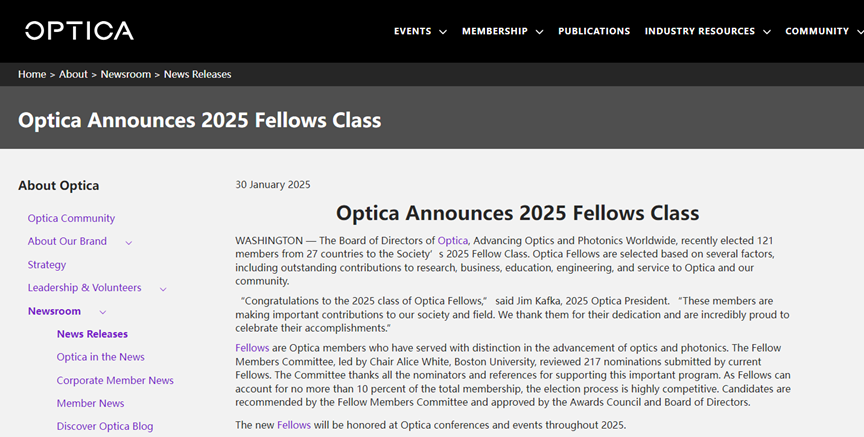Expand the About Our Brand chevron
Image resolution: width=864 pixels, height=437 pixels.
point(129,242)
